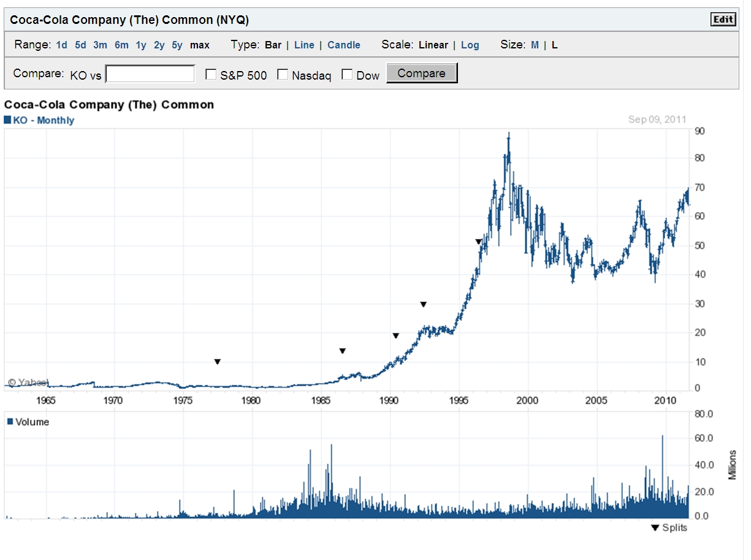Image resolution: width=751 pixels, height=560 pixels.
Task: Click the Edit button
Action: click(x=723, y=20)
